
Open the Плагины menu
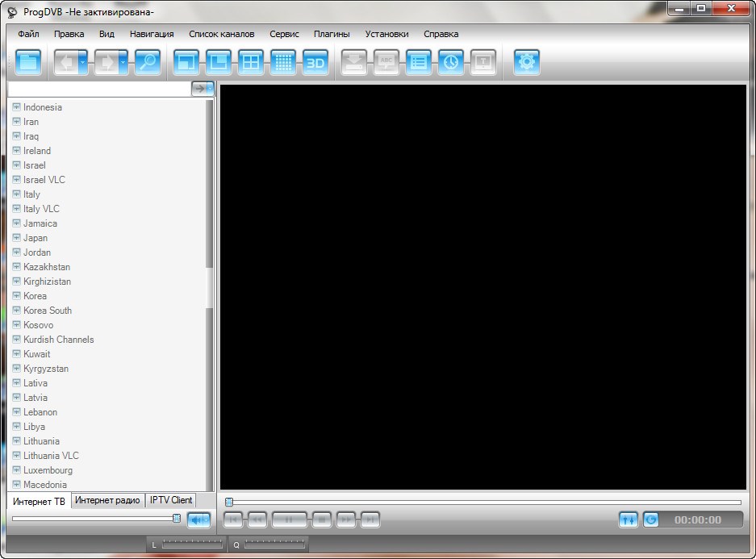[x=332, y=34]
